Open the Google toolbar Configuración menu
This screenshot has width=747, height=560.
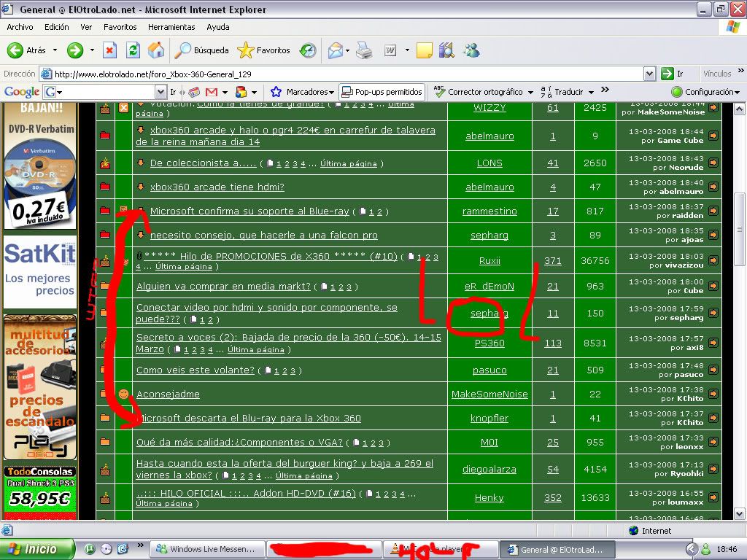(x=705, y=92)
